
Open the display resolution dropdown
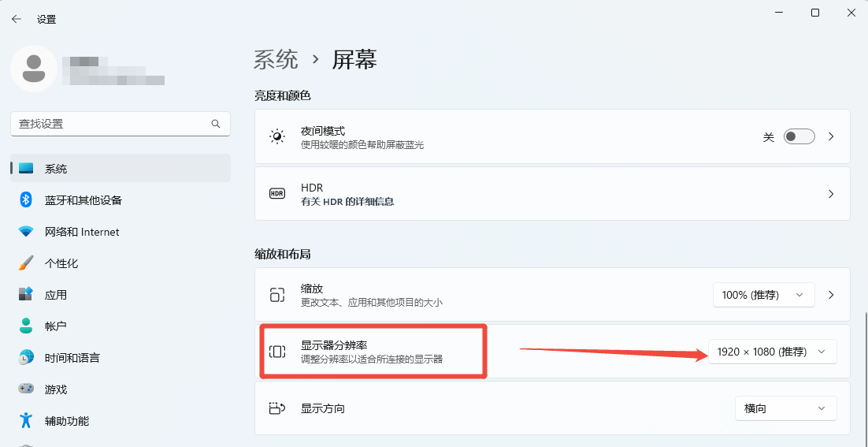pos(772,352)
